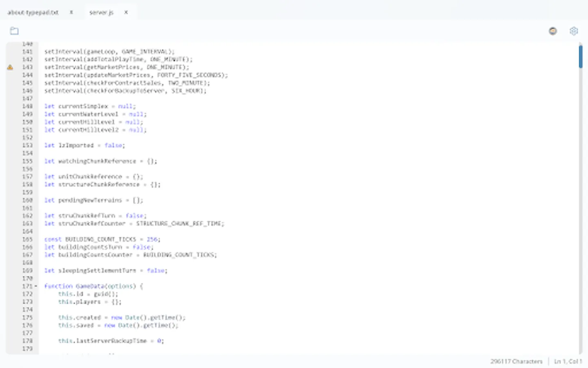Click the emoji avatar icon in the toolbar
588x368 pixels.
coord(552,31)
